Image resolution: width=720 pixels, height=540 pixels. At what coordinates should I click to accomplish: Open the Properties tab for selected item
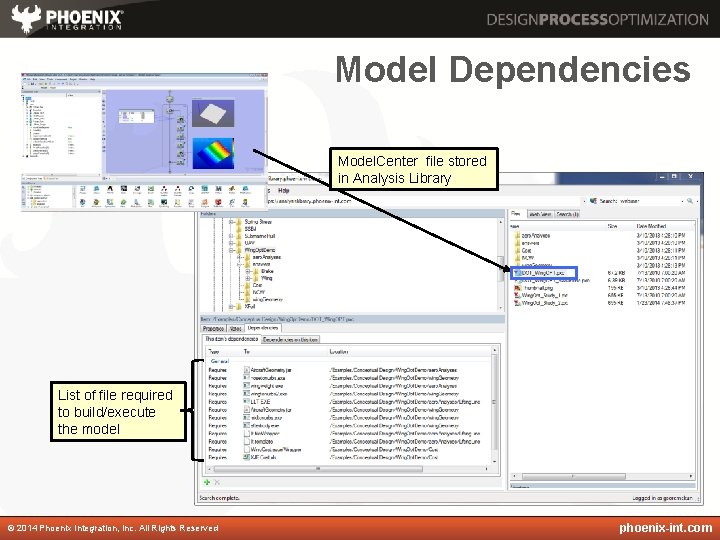[214, 328]
